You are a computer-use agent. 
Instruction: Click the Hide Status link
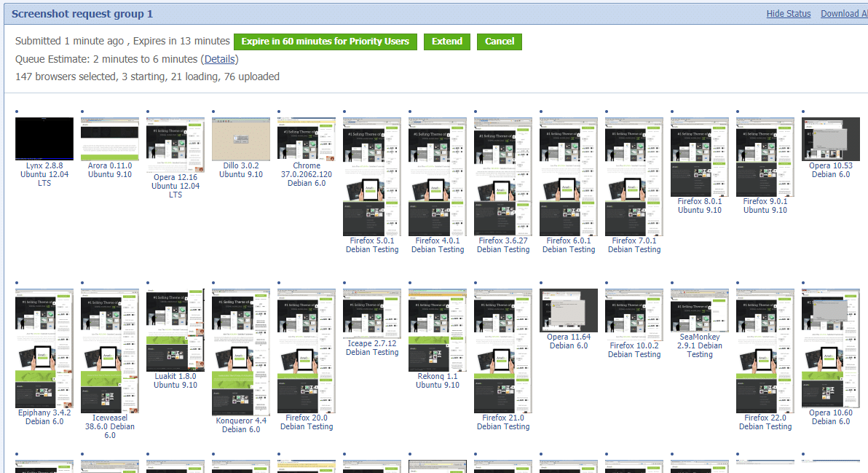point(789,14)
